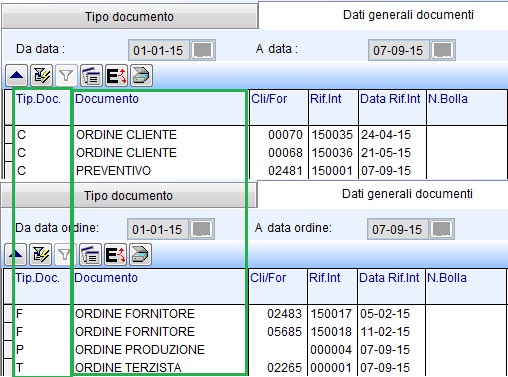Click the E export icon in the upper toolbar

click(116, 76)
